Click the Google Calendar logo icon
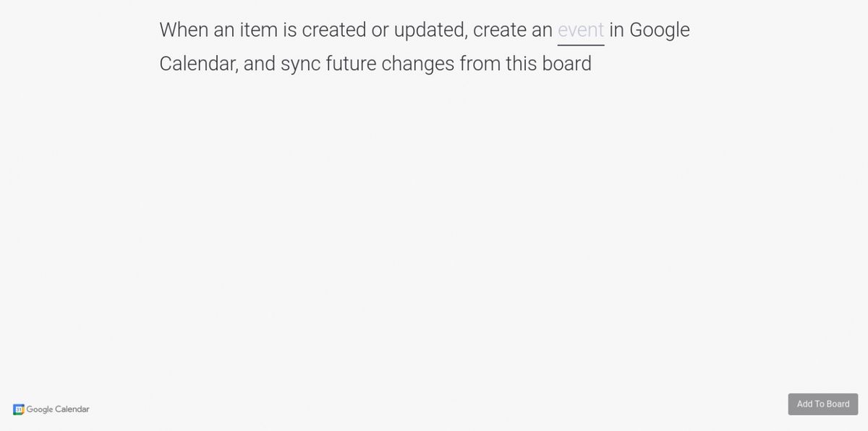Screen dimensions: 868x431 pos(19,409)
